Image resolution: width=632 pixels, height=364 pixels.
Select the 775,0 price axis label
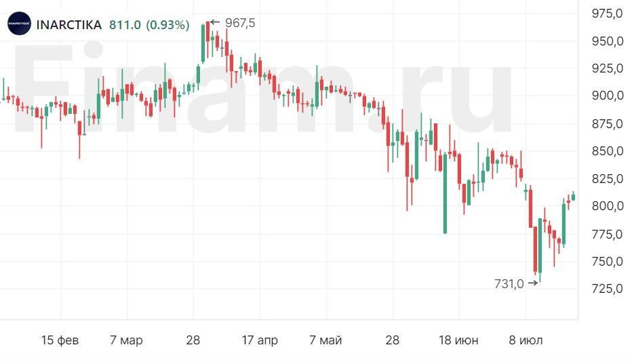tap(607, 234)
